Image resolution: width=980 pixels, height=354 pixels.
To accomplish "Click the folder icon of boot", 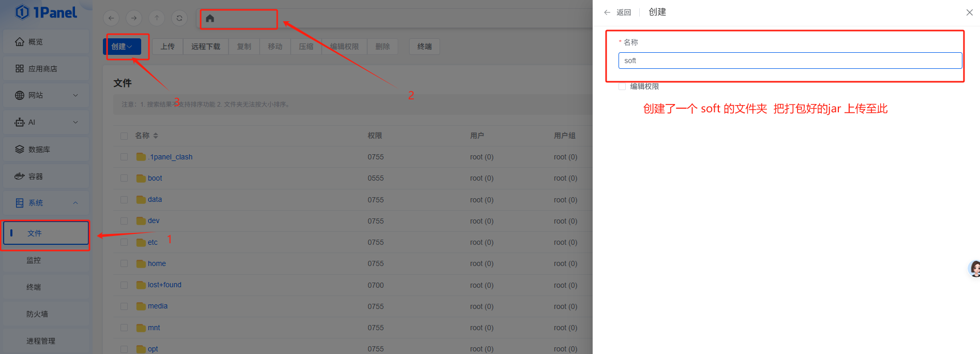I will (x=141, y=178).
